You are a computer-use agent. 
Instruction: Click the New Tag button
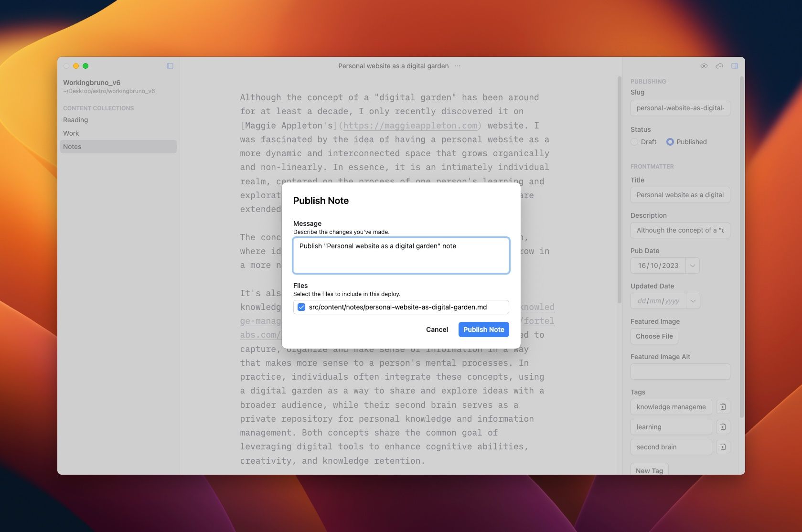pos(650,470)
